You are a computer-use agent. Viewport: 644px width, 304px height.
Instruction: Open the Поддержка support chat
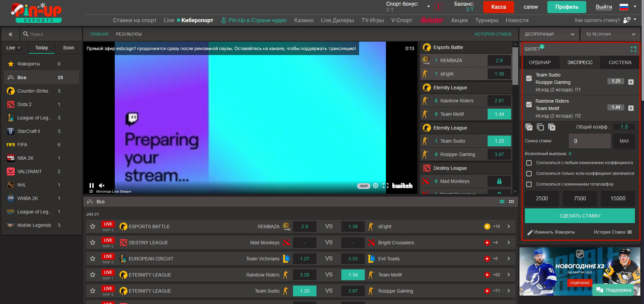[613, 290]
